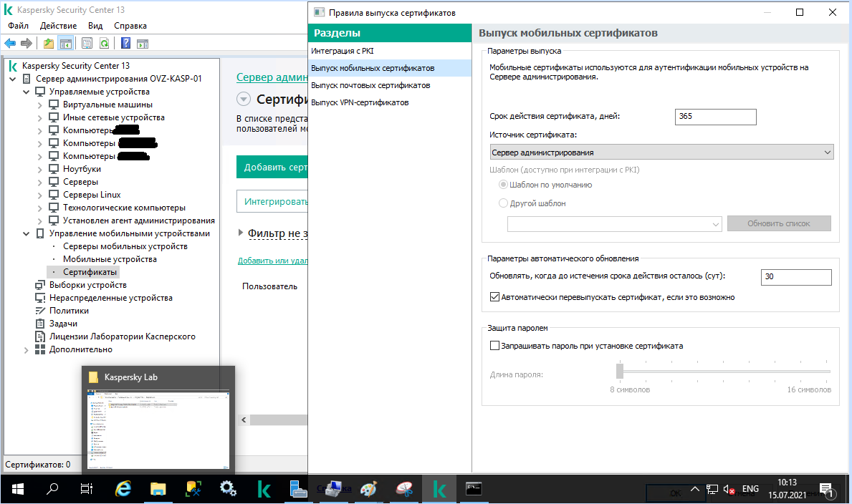Click the network icon in the system tray

(x=712, y=490)
